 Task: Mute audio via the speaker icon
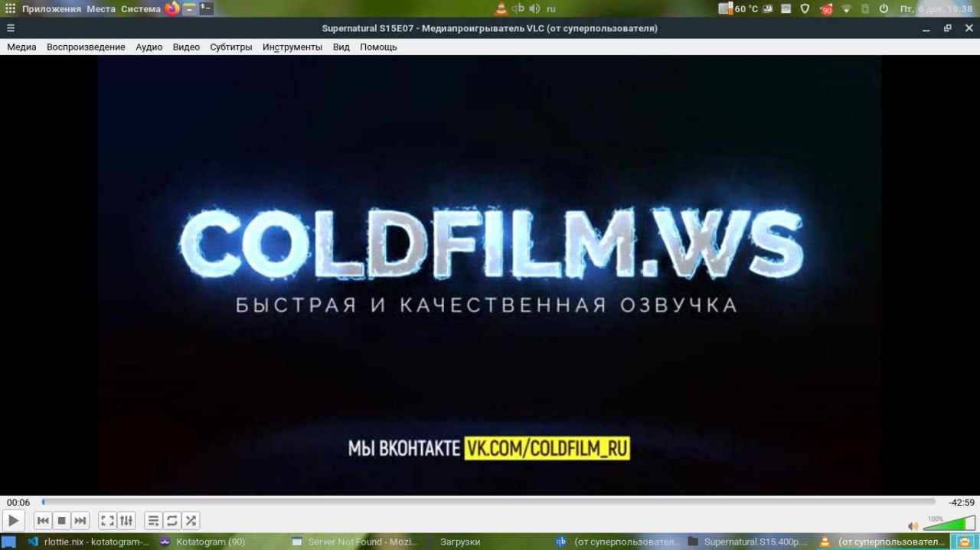click(913, 526)
